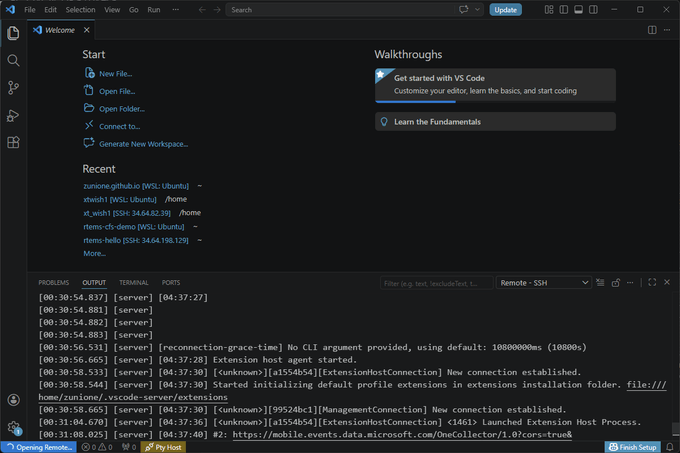Select the Welcome editor tab
The width and height of the screenshot is (680, 453).
pos(61,30)
